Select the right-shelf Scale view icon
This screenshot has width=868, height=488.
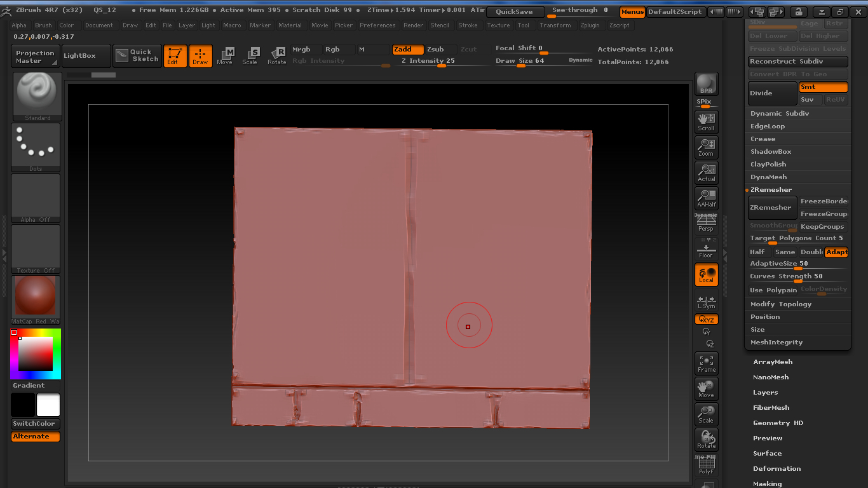coord(706,414)
